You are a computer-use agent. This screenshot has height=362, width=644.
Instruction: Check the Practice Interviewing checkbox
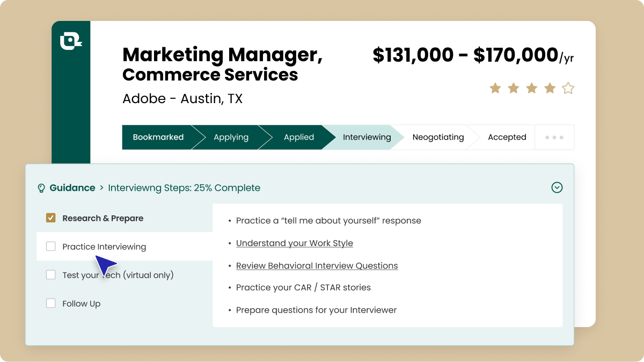tap(50, 247)
